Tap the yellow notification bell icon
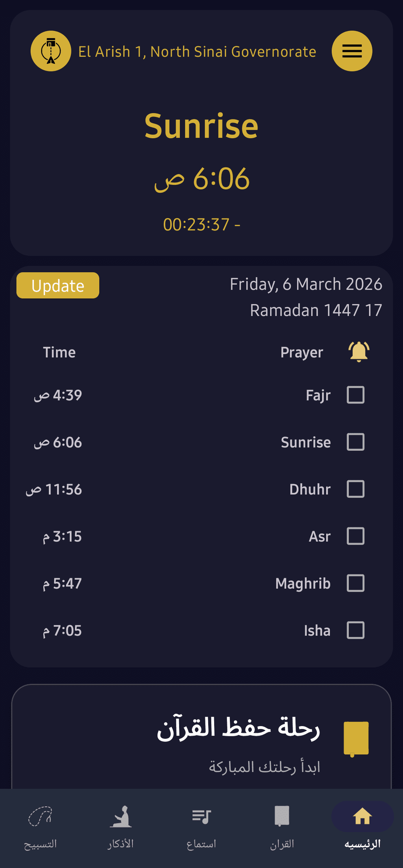Viewport: 403px width, 868px height. coord(359,351)
